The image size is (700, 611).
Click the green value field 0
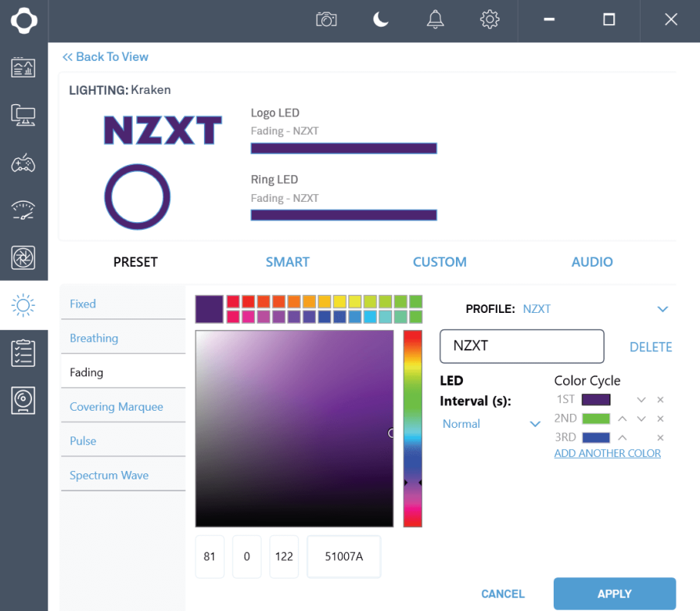[247, 556]
